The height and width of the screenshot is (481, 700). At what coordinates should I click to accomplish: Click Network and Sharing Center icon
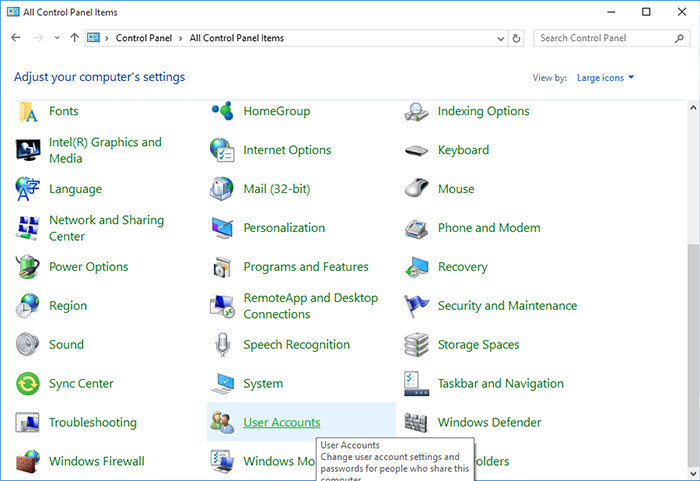click(x=28, y=228)
